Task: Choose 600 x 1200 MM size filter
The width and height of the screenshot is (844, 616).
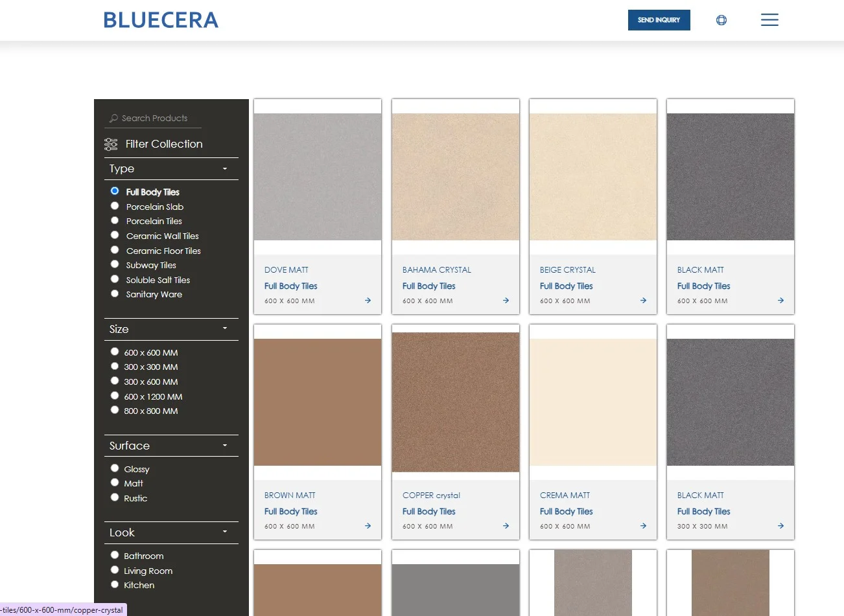Action: (x=115, y=396)
